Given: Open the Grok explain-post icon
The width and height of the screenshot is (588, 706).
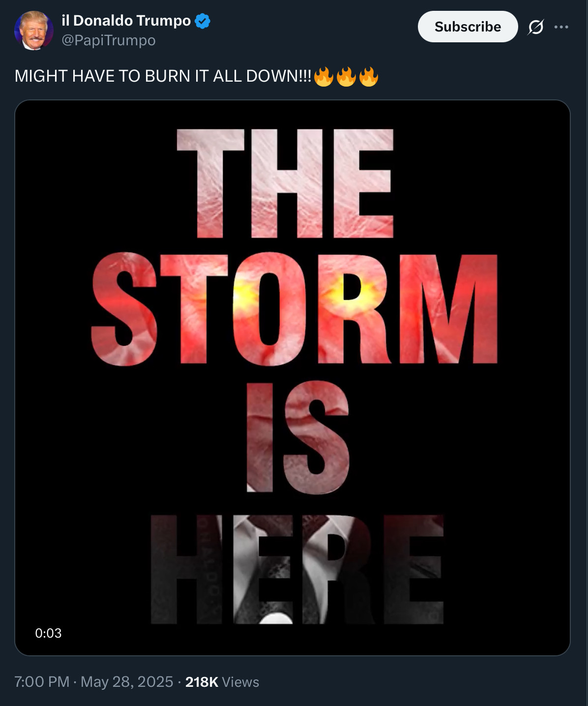Looking at the screenshot, I should [x=535, y=27].
